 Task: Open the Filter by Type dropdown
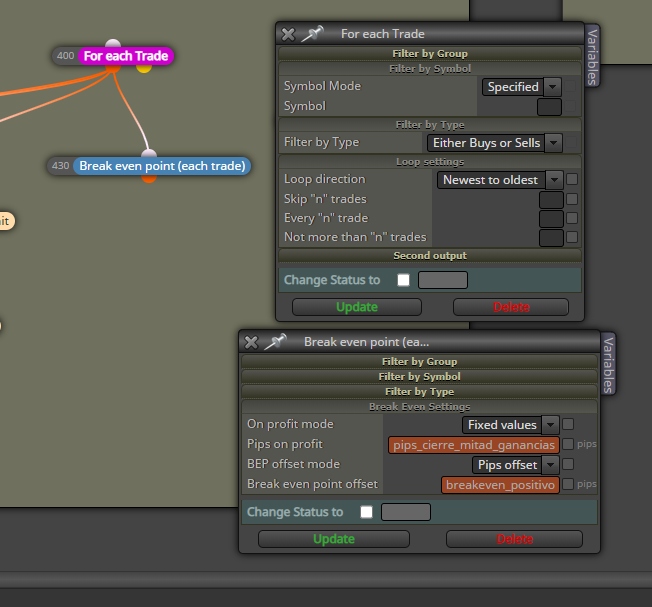tap(494, 143)
